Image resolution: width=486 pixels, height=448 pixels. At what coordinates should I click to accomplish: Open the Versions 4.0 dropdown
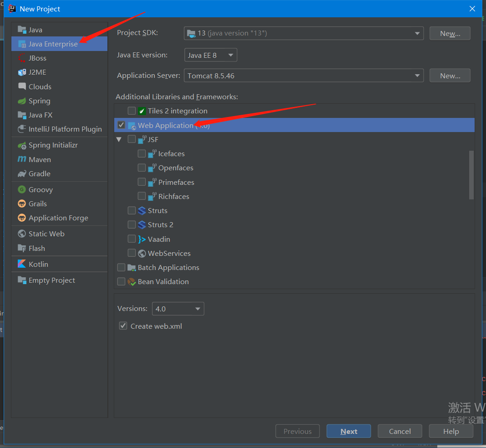(x=178, y=309)
